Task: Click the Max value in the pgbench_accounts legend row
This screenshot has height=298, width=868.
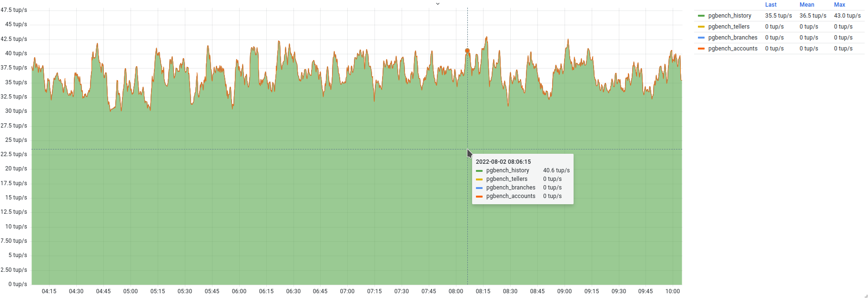Action: [843, 49]
